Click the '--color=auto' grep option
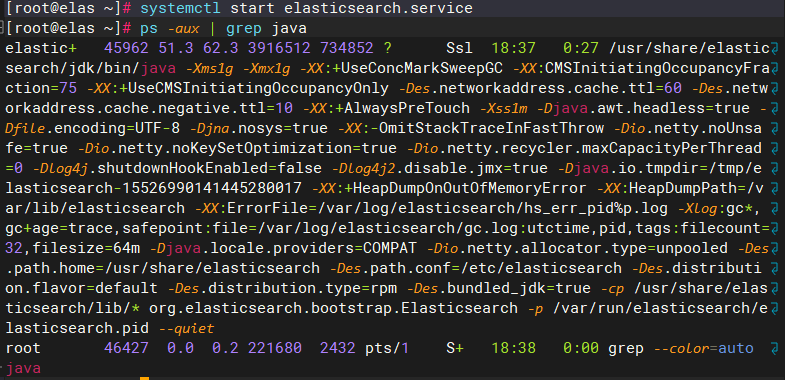 tap(704, 348)
